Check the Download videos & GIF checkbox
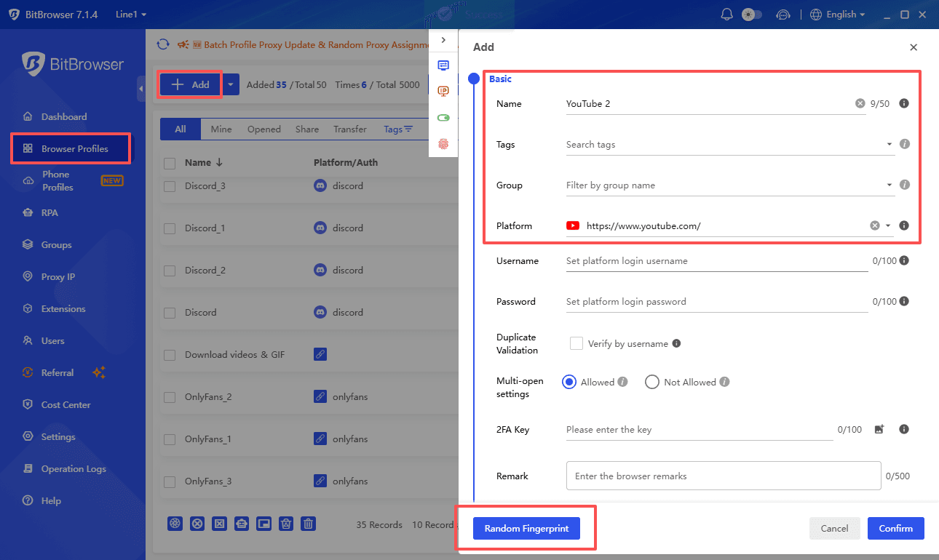Viewport: 939px width, 560px height. pos(170,355)
